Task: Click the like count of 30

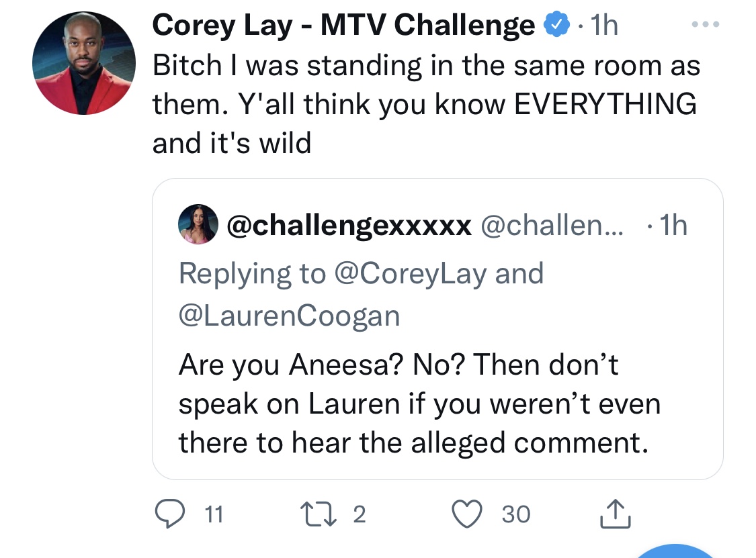Action: tap(515, 515)
